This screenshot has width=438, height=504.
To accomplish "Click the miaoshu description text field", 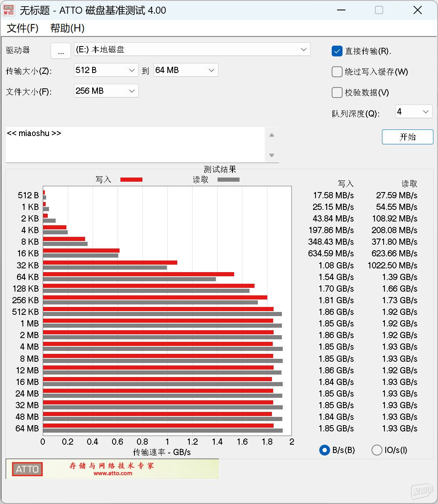I will tap(135, 145).
